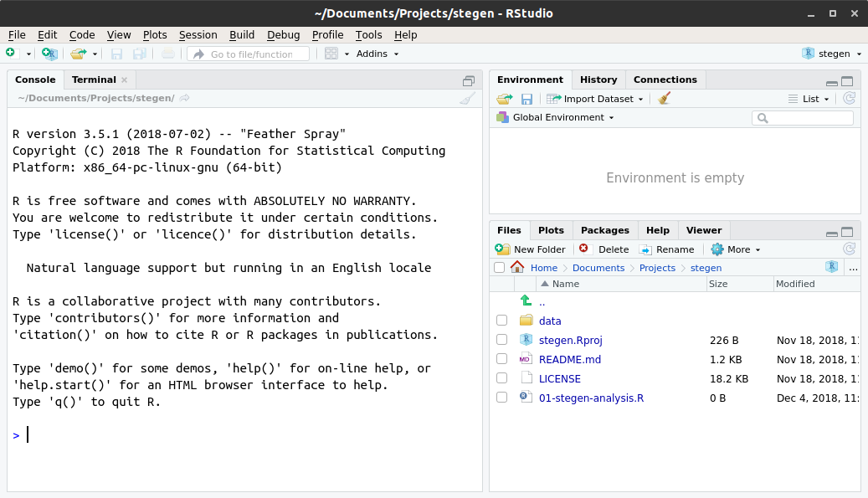Click the Rename button
This screenshot has width=868, height=498.
click(666, 249)
